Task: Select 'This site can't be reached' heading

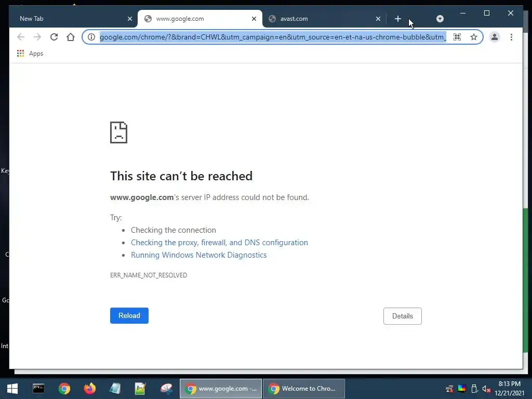Action: [181, 176]
